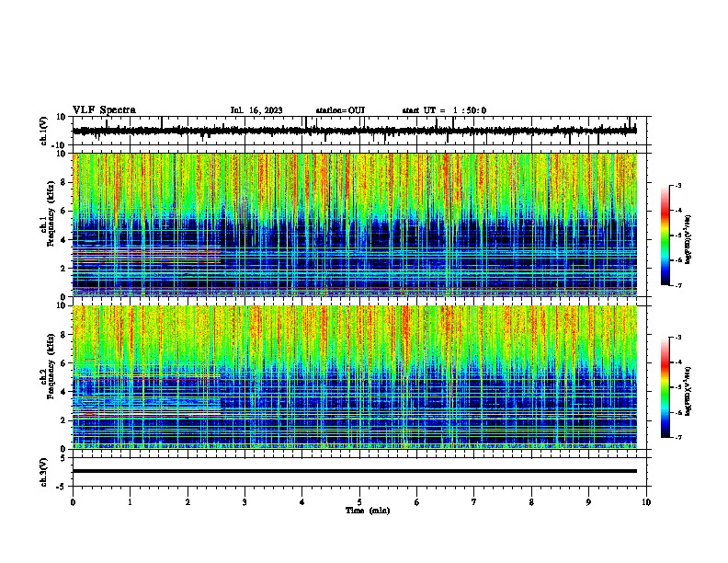Click the station label in the header
This screenshot has height=563, width=728.
pos(340,110)
